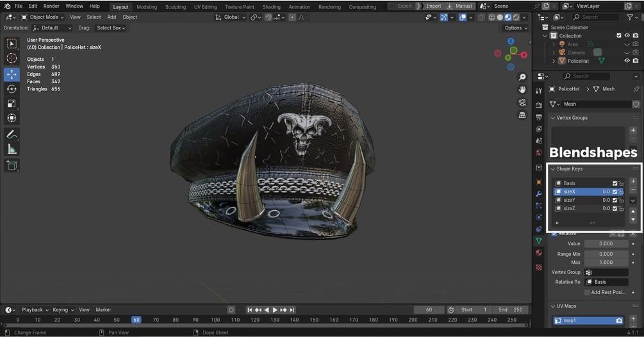The height and width of the screenshot is (337, 644).
Task: Jump to the timeline end frame
Action: (292, 310)
